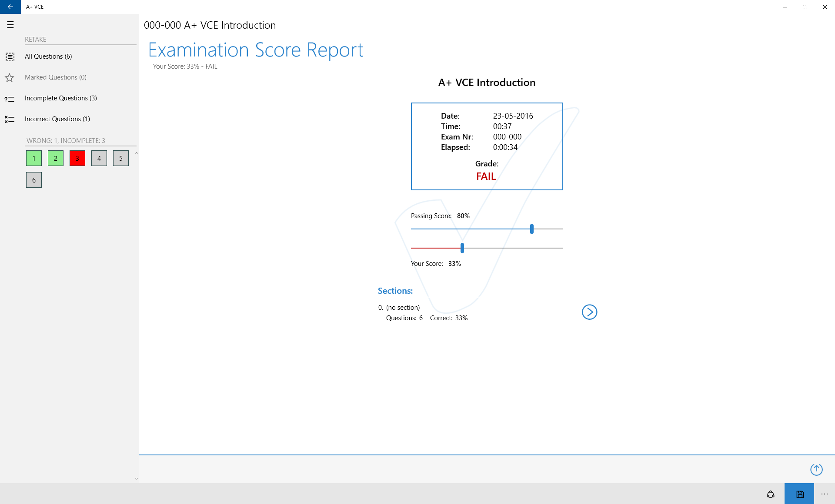Click the back arrow to leave score report
This screenshot has width=835, height=504.
pyautogui.click(x=10, y=7)
